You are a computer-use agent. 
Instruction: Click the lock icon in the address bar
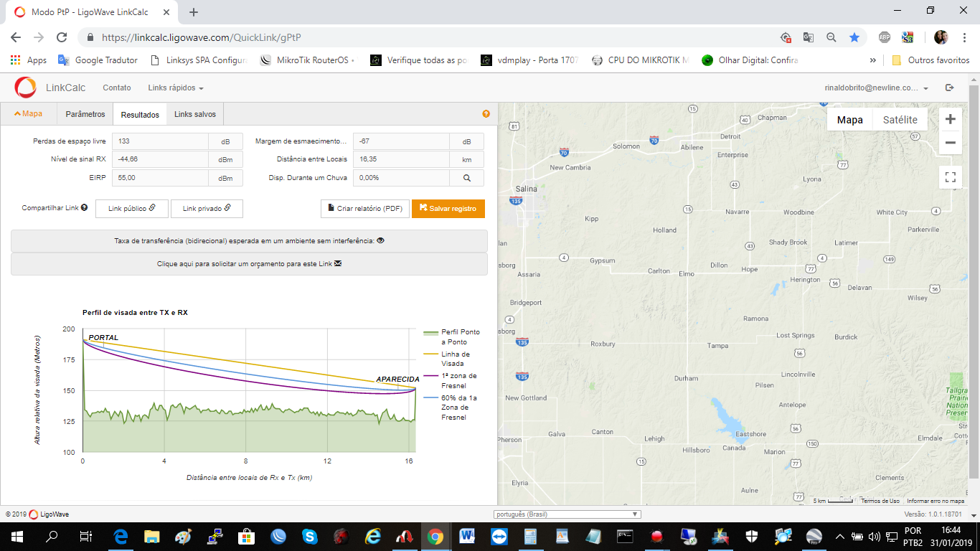click(x=90, y=37)
